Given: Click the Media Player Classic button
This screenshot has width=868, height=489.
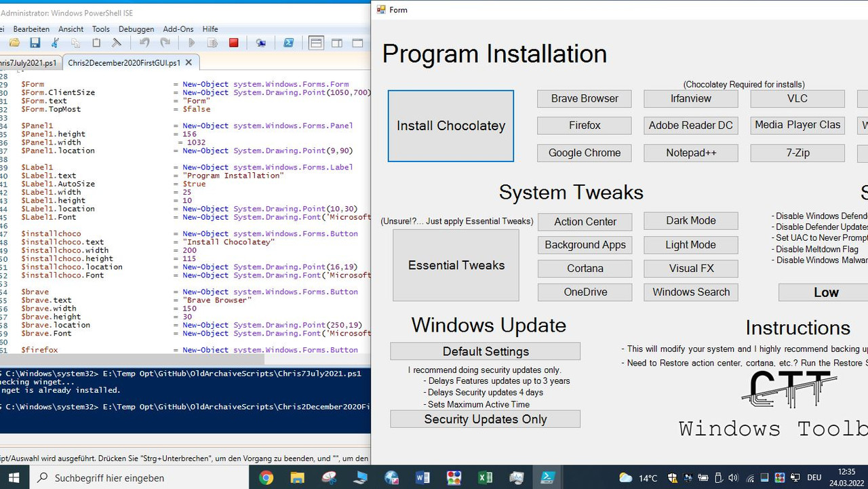Looking at the screenshot, I should (797, 125).
